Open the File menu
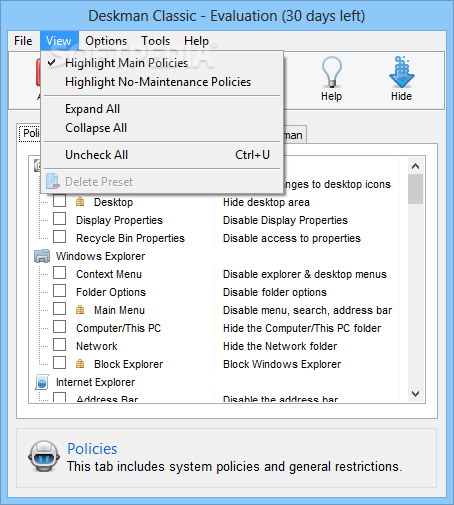The image size is (454, 505). point(23,41)
